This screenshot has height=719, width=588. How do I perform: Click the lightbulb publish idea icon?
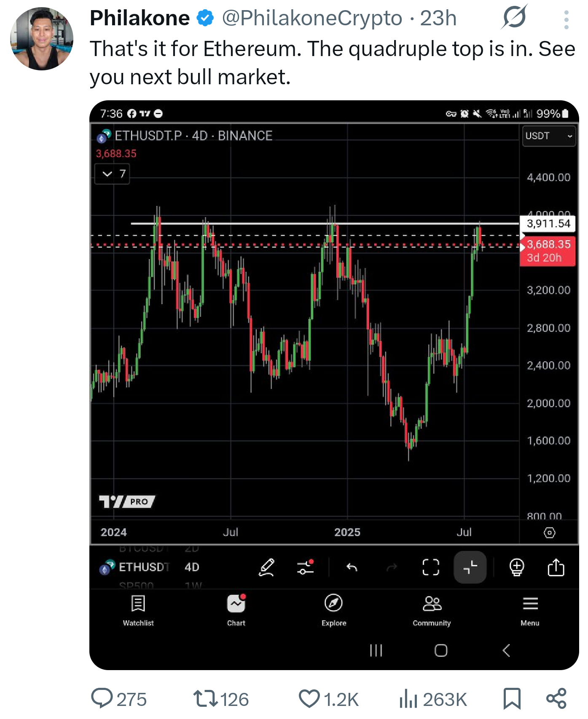[516, 567]
